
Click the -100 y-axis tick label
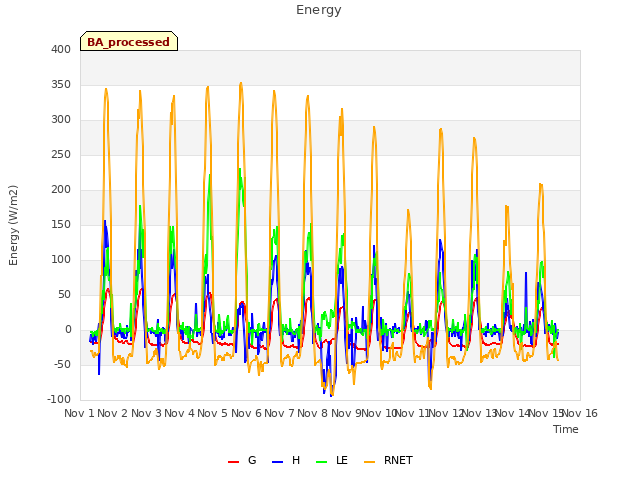pos(59,399)
